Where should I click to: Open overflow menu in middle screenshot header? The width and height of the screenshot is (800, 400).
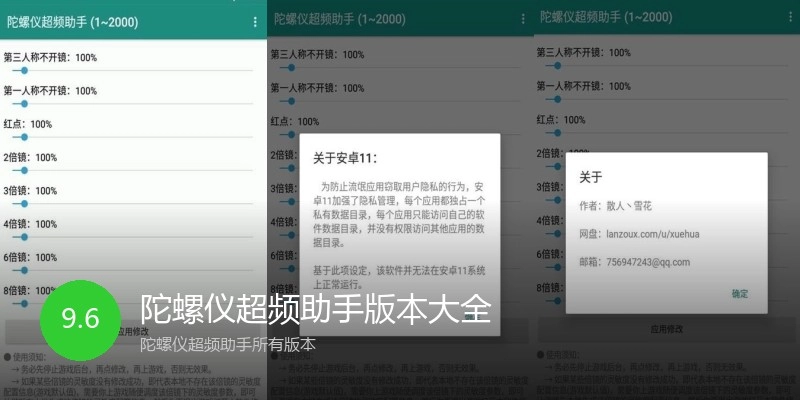point(522,19)
